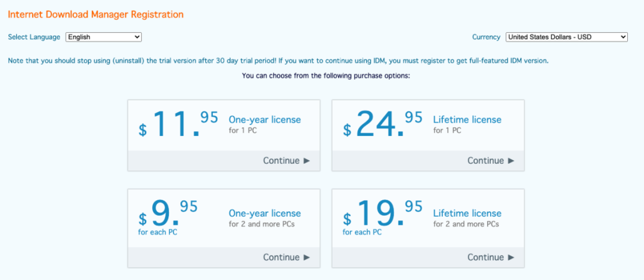
Task: Click 'One-year license' title above 'for 2 and more PCs'
Action: click(x=265, y=213)
